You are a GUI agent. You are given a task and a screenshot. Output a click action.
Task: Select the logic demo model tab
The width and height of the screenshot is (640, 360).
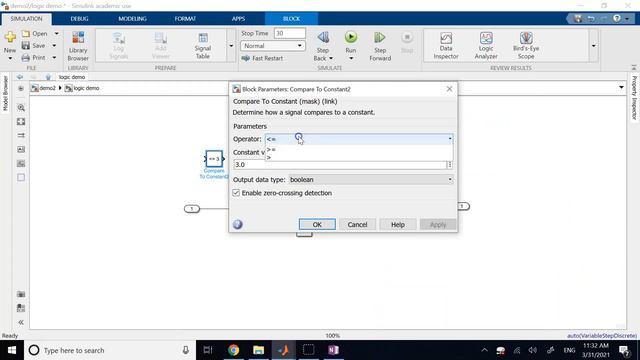[x=72, y=77]
